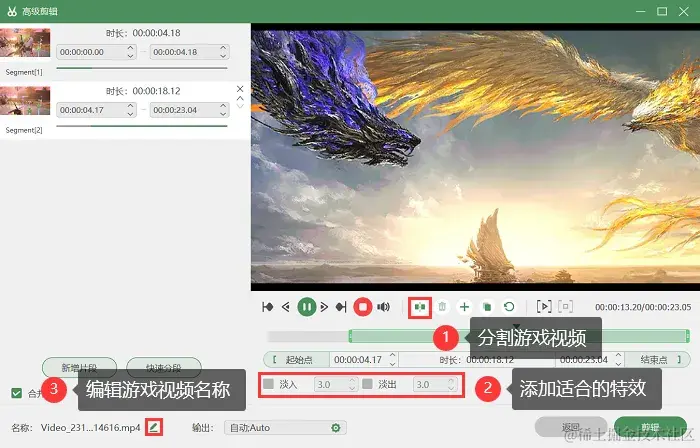Click the pencil icon to rename the file

coord(154,427)
